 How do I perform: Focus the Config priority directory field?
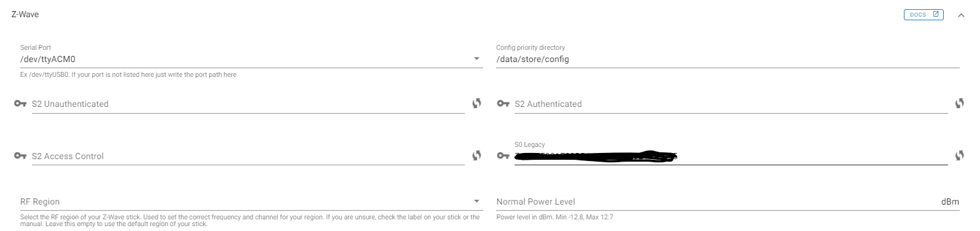(x=728, y=59)
